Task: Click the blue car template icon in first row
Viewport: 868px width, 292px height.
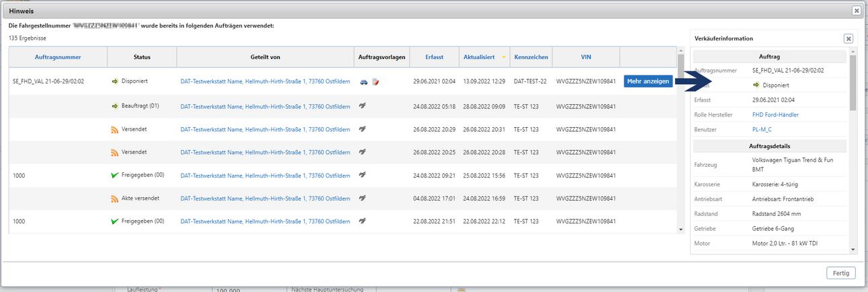Action: click(x=363, y=81)
